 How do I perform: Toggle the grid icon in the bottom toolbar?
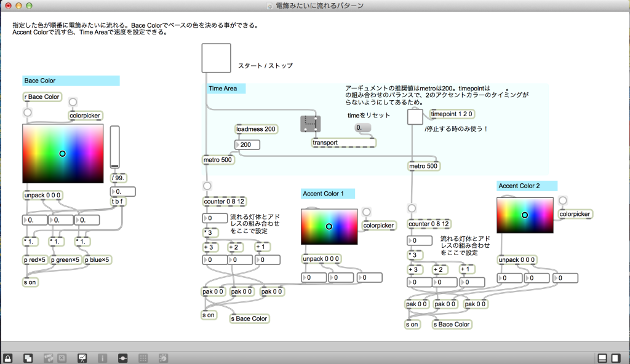click(143, 357)
